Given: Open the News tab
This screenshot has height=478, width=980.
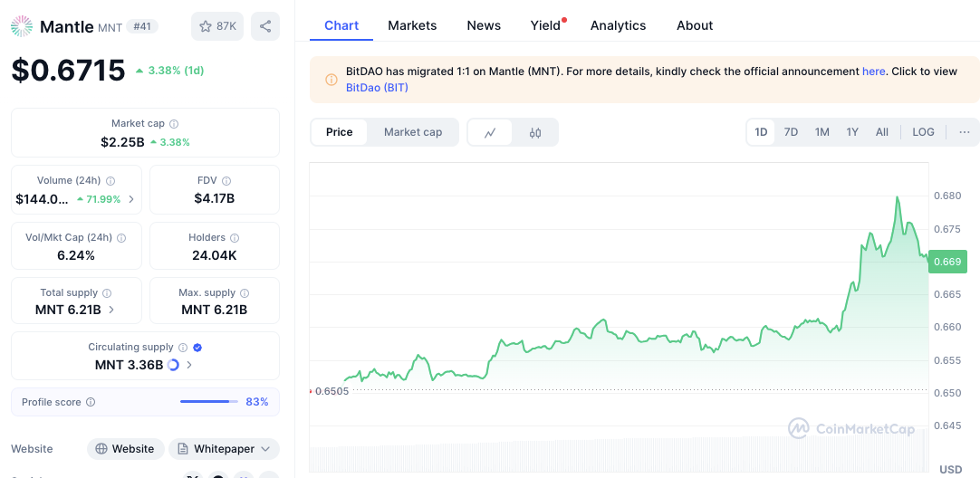Looking at the screenshot, I should tap(484, 25).
